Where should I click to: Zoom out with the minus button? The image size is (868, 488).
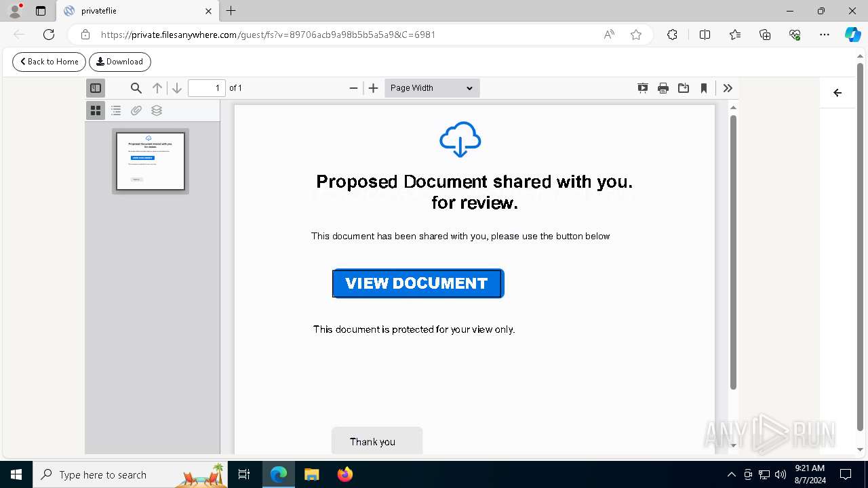point(353,88)
